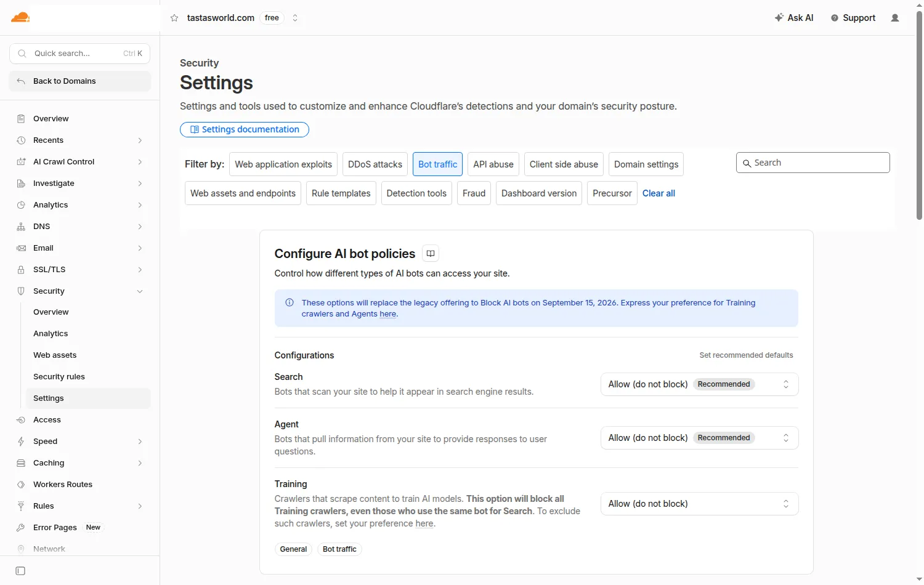This screenshot has width=924, height=585.
Task: Filter by DDoS attacks
Action: click(x=375, y=164)
